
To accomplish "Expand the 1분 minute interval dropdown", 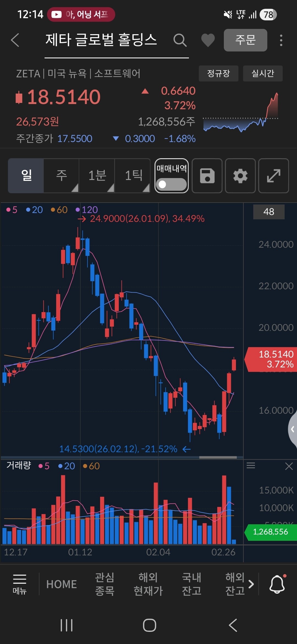I will click(x=97, y=176).
